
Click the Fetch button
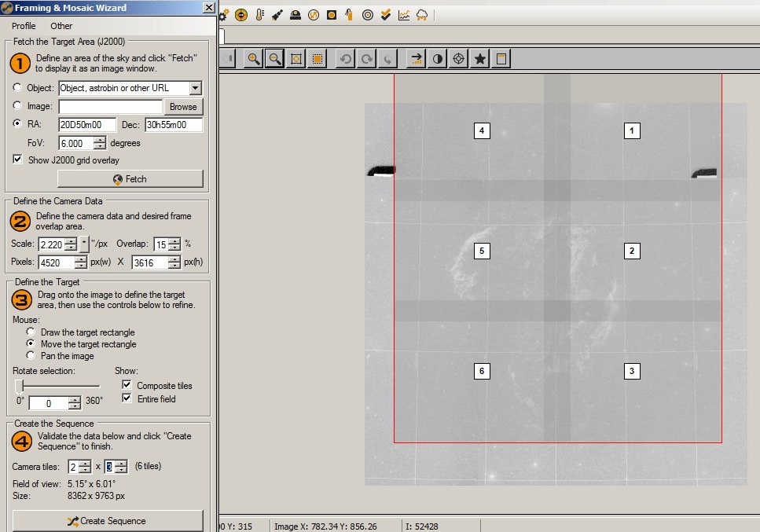(130, 179)
